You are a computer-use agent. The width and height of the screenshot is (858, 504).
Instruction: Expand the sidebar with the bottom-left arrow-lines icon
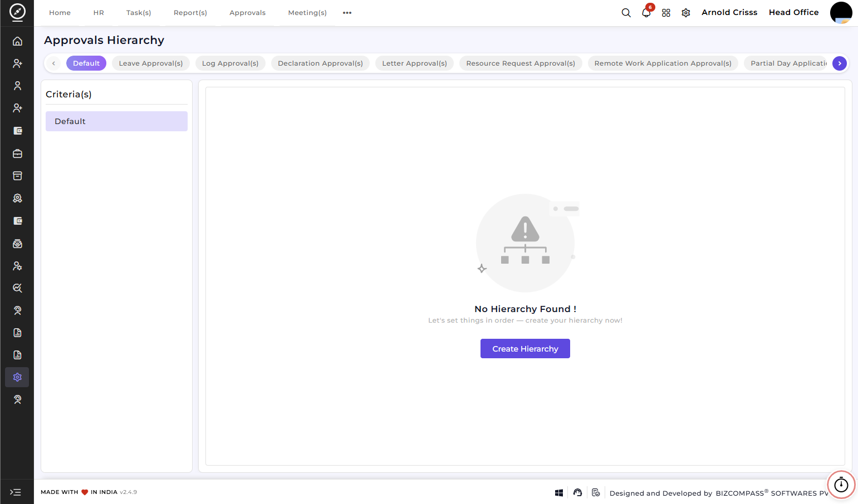(16, 492)
